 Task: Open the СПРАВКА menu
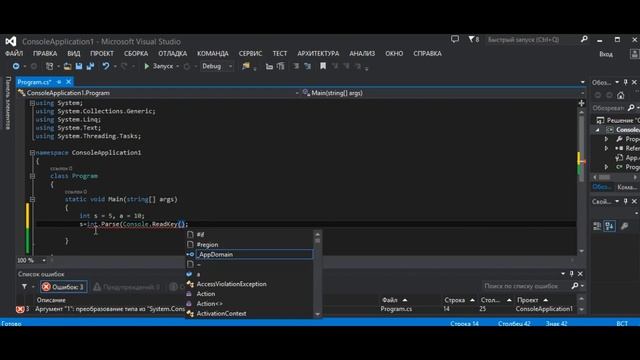[x=427, y=53]
